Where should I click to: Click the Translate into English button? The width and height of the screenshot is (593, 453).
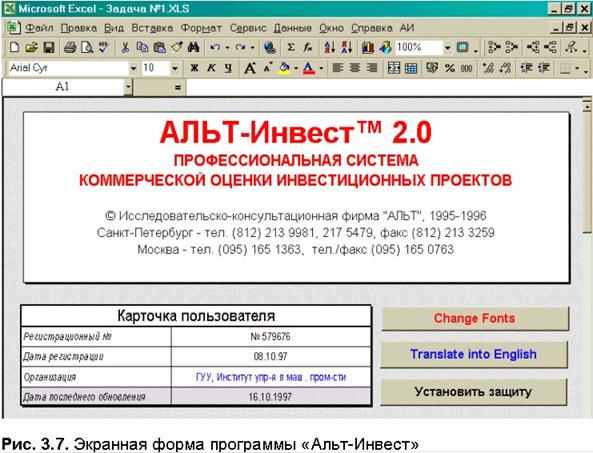(473, 354)
